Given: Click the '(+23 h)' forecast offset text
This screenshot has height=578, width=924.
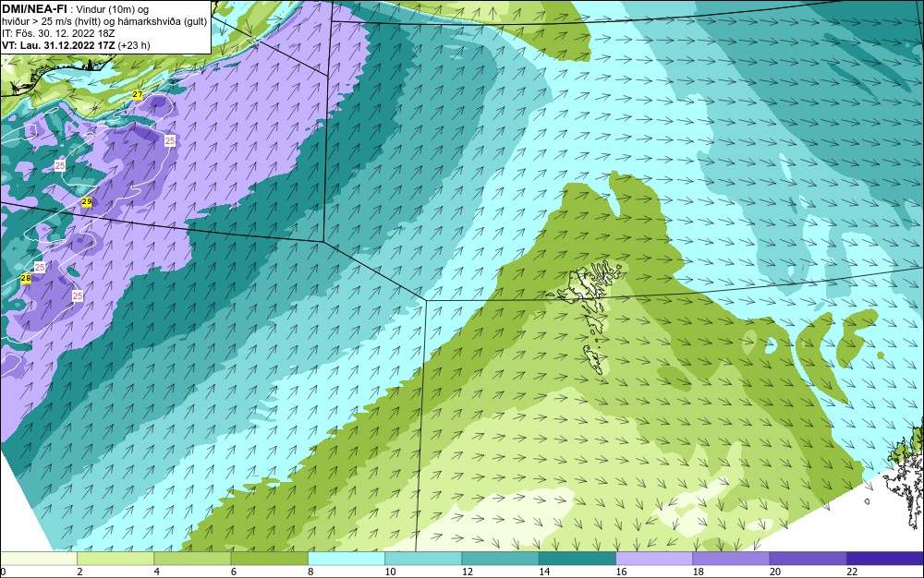Looking at the screenshot, I should [134, 45].
